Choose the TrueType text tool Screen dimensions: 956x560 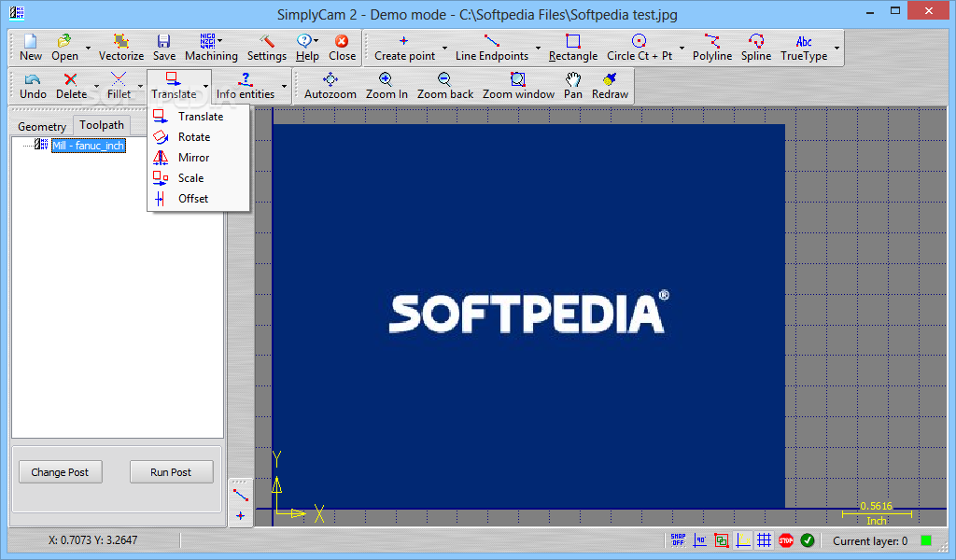804,48
